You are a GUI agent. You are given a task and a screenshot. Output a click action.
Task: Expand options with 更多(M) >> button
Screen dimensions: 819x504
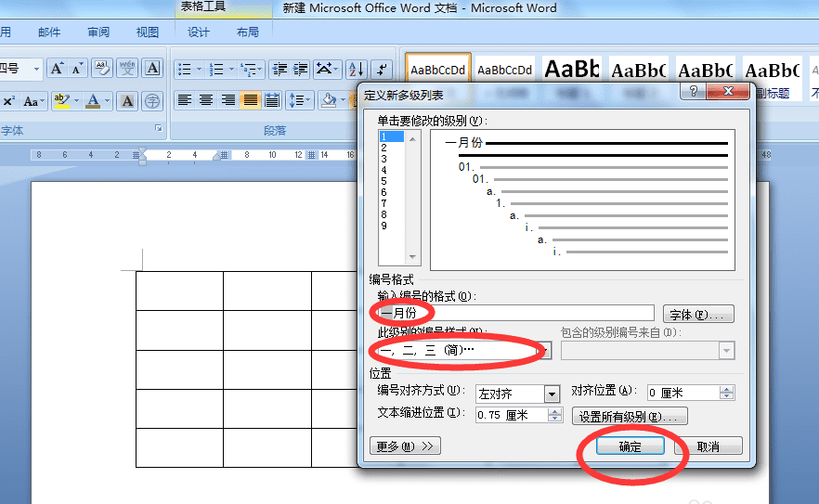click(x=405, y=446)
